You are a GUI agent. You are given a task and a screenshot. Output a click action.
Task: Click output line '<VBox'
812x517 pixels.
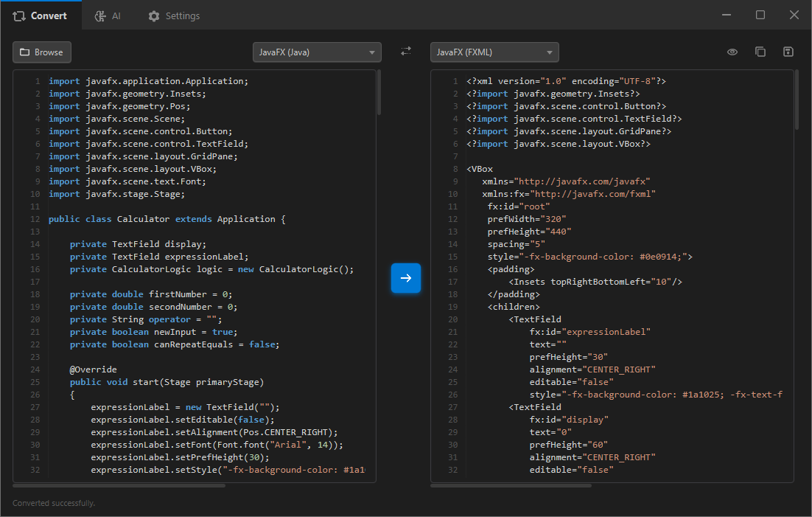pos(480,169)
